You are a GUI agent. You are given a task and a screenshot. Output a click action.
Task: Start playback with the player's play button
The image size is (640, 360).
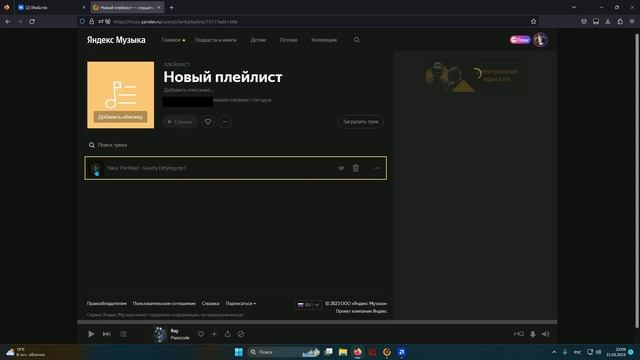click(x=91, y=334)
